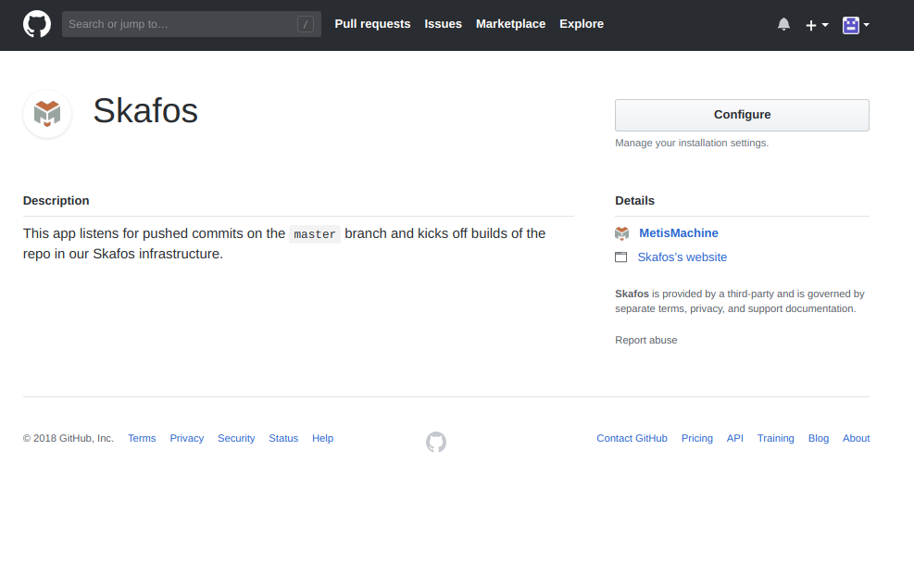Focus the Search or jump to field
The height and width of the screenshot is (588, 914).
[191, 24]
